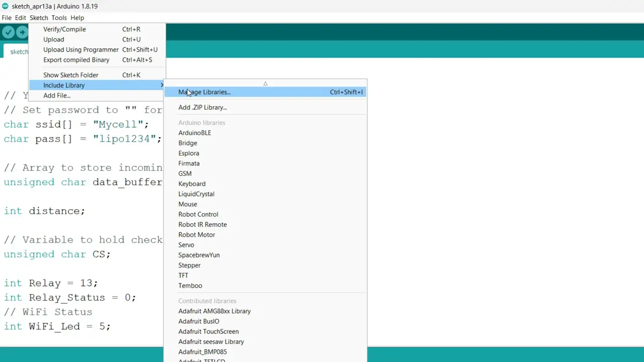Screen dimensions: 644x362
Task: Include the Bridge library
Action: [265, 143]
